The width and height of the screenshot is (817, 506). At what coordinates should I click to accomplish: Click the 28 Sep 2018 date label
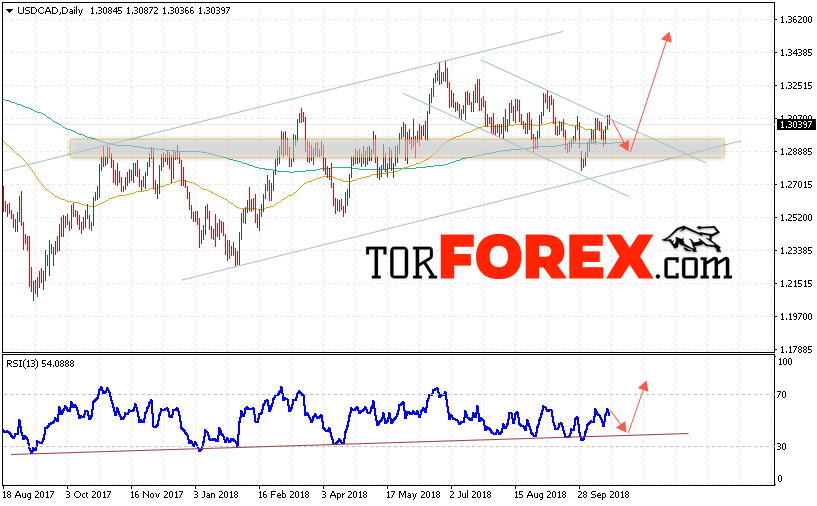[603, 495]
